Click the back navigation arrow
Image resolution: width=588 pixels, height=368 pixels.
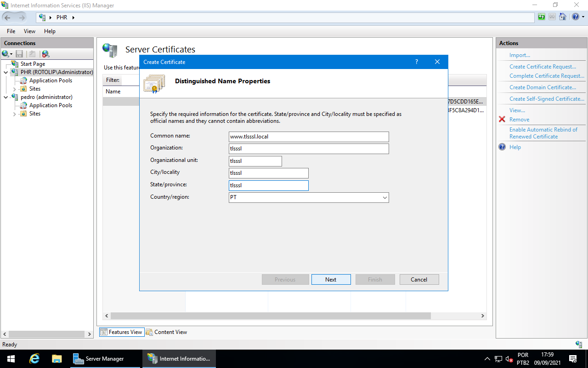click(x=7, y=17)
